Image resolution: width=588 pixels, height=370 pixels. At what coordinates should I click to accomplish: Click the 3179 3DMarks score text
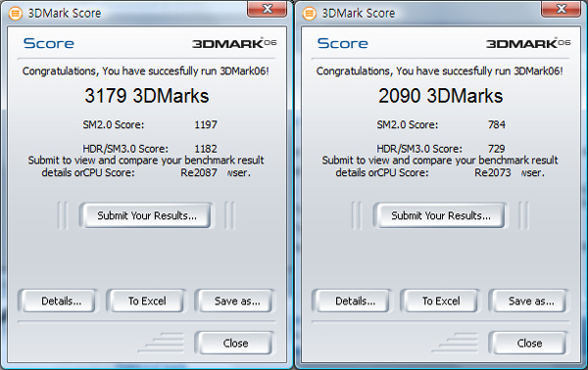pyautogui.click(x=147, y=96)
